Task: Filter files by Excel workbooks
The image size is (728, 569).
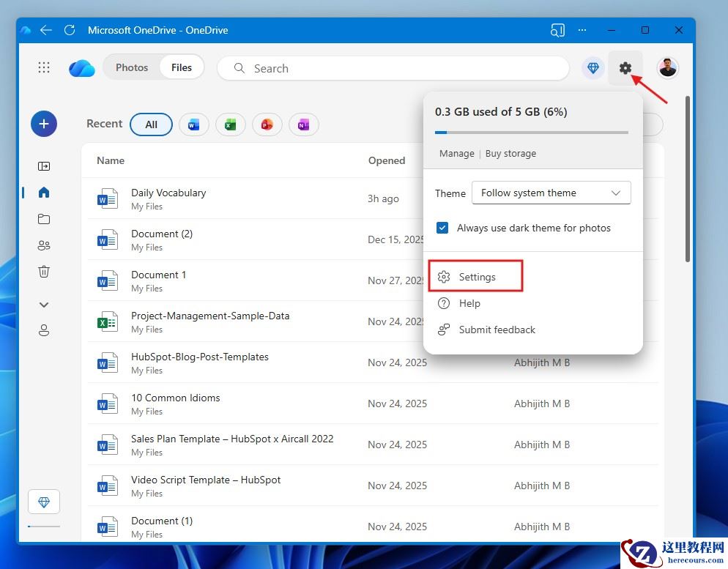Action: [x=230, y=124]
